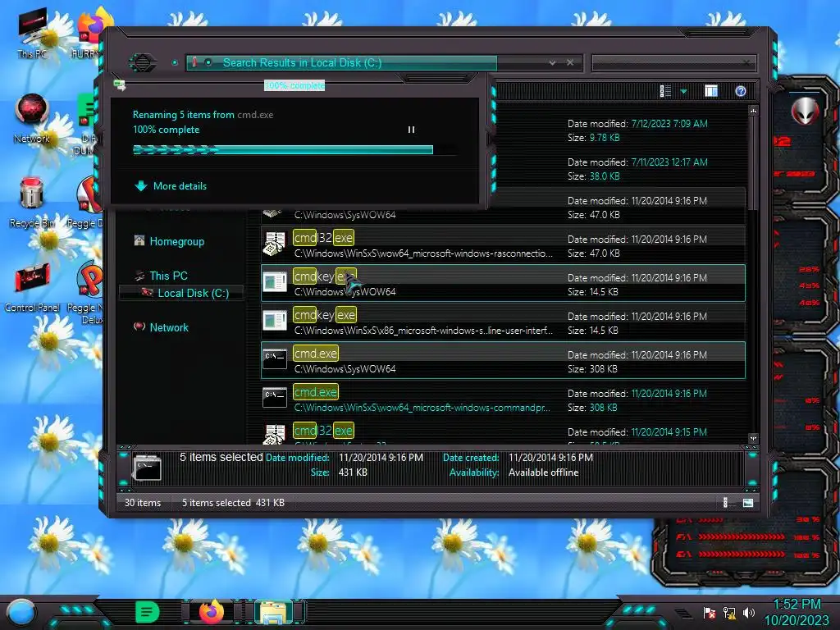The width and height of the screenshot is (840, 630).
Task: Toggle the preview pane icon
Action: (711, 91)
